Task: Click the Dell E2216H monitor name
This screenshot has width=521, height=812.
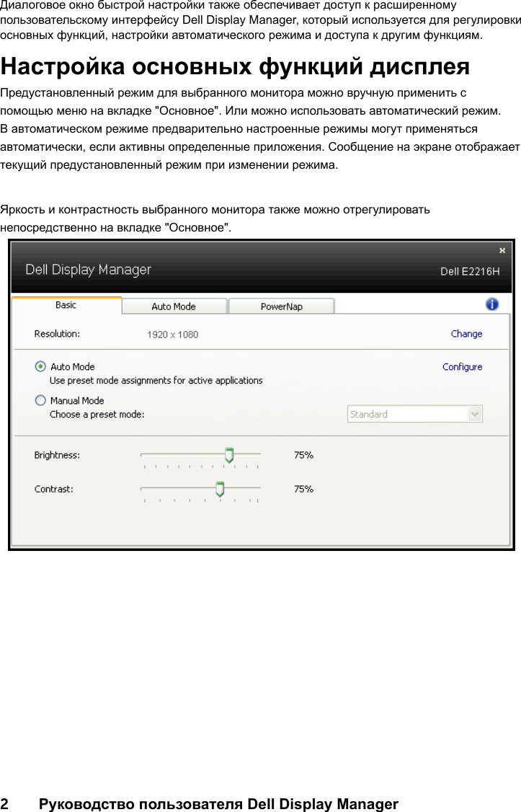Action: click(470, 271)
